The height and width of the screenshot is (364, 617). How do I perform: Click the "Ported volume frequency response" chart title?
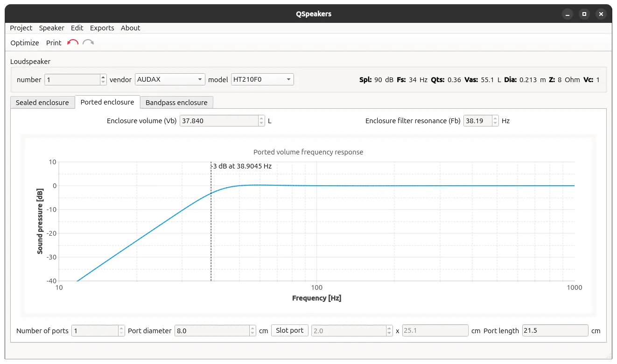tap(308, 152)
